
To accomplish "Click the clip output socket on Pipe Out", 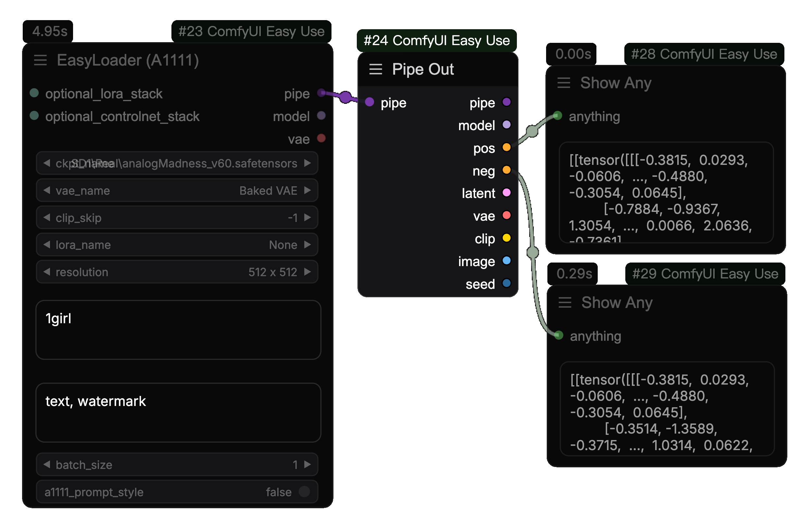I will (x=506, y=238).
